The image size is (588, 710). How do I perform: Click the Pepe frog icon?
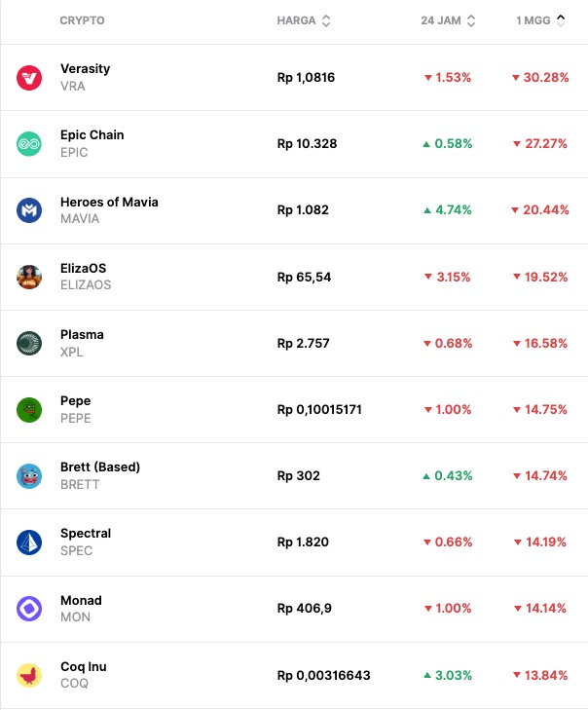(x=29, y=409)
